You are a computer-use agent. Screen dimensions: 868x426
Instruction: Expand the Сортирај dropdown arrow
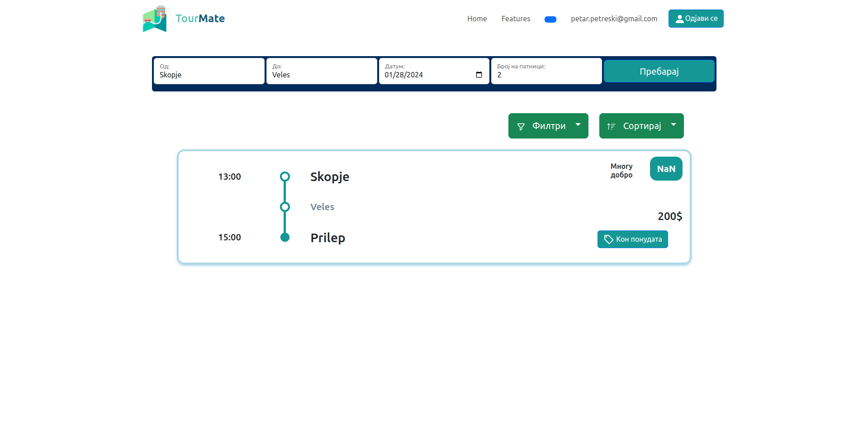pos(674,125)
